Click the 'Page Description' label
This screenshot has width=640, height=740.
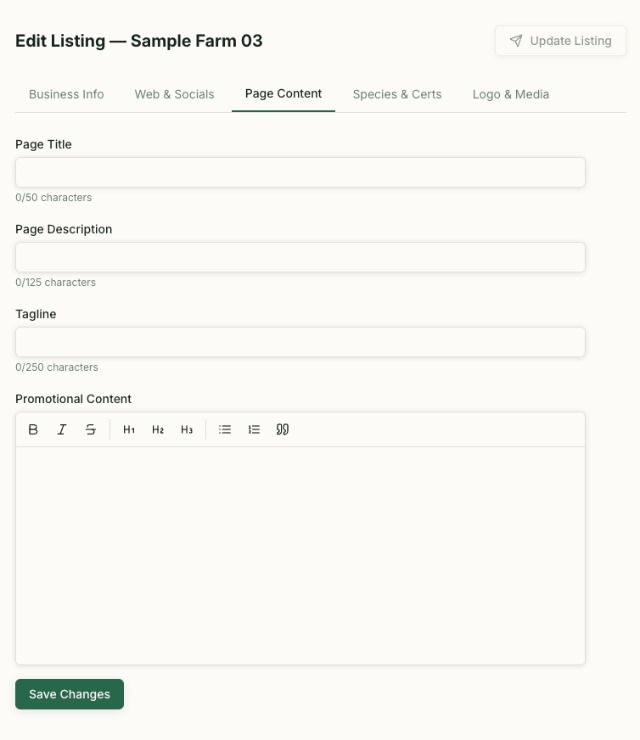click(64, 229)
